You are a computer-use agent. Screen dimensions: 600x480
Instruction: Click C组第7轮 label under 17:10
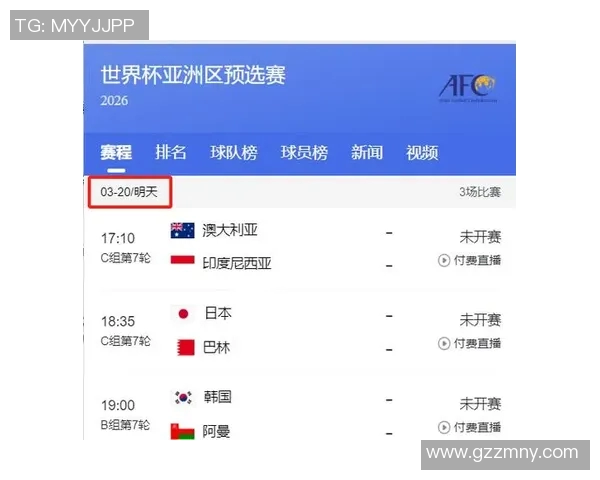[126, 258]
